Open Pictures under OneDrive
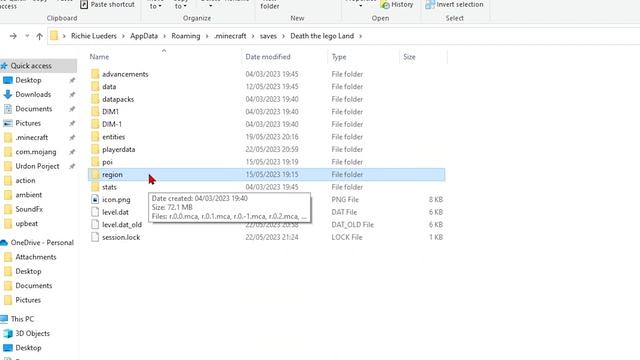Image resolution: width=640 pixels, height=360 pixels. coord(28,300)
